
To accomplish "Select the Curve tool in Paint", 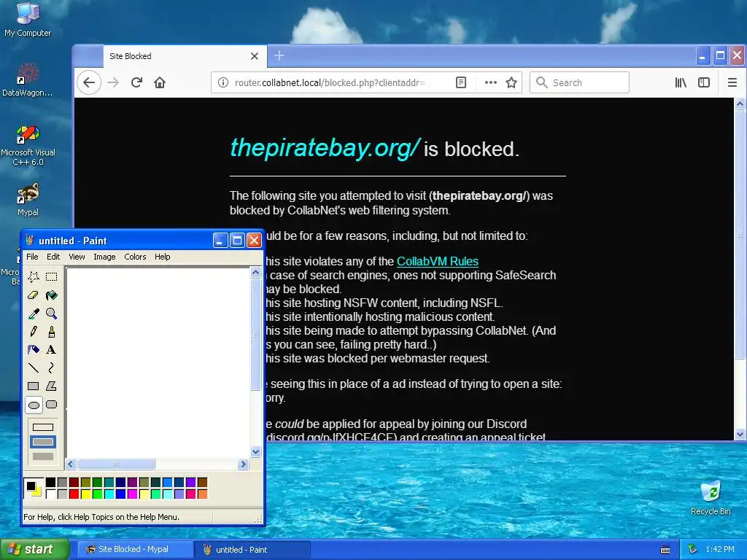I will click(x=52, y=367).
